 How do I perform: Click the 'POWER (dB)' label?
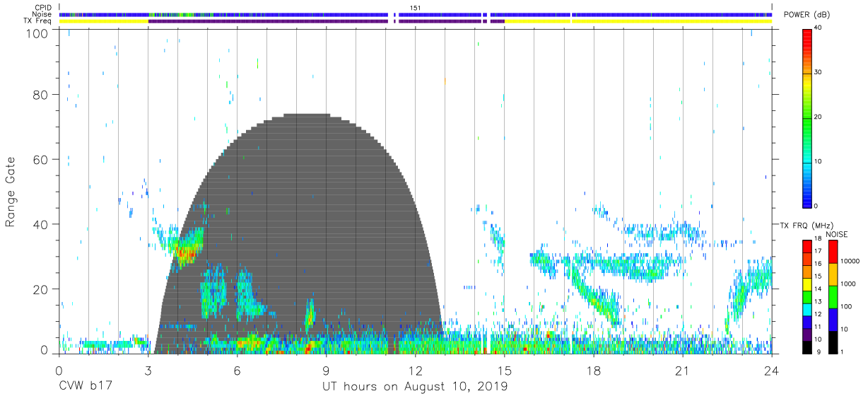coord(807,14)
